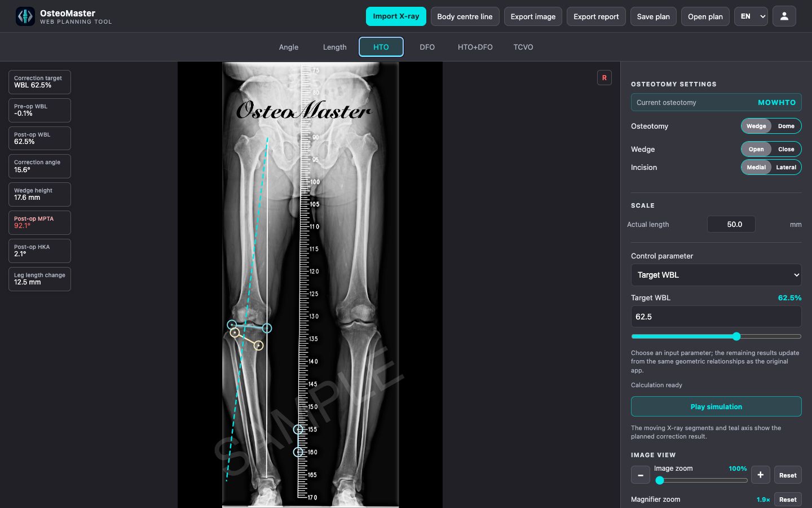Open the HTO+DFO tab
Image resolution: width=812 pixels, height=508 pixels.
[475, 47]
